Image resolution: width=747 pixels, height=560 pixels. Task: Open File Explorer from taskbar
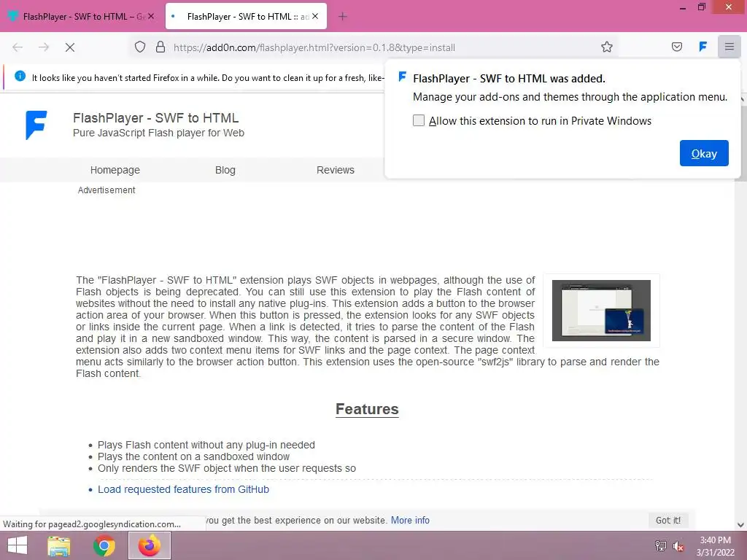click(59, 545)
